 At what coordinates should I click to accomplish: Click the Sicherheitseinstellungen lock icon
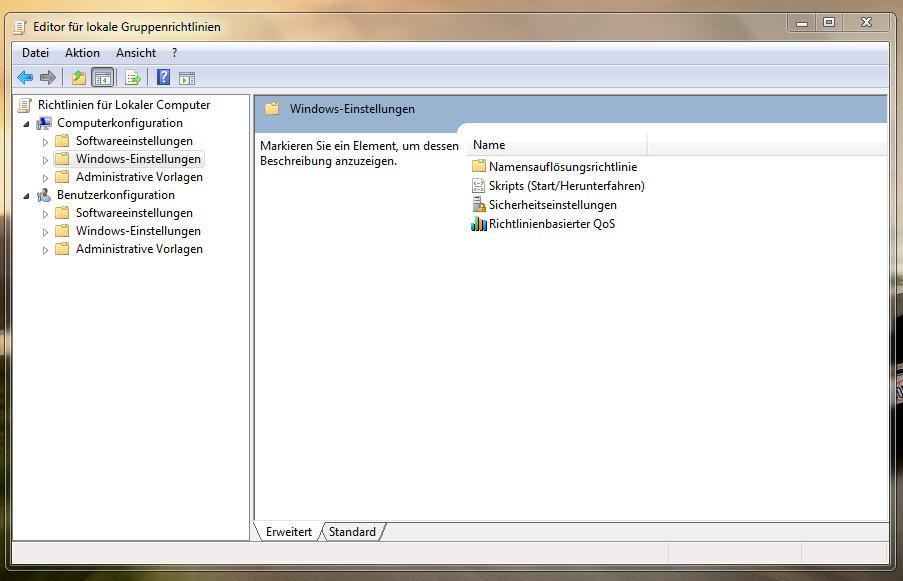tap(479, 204)
